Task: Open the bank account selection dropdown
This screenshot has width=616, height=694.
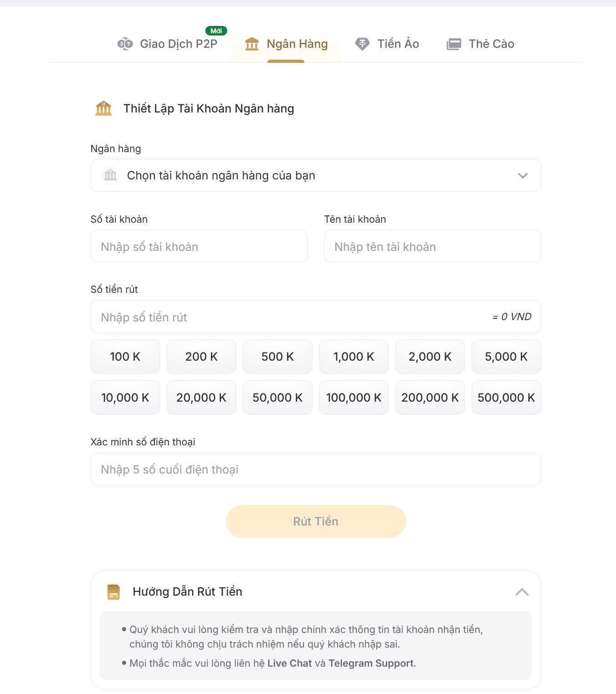Action: [316, 175]
